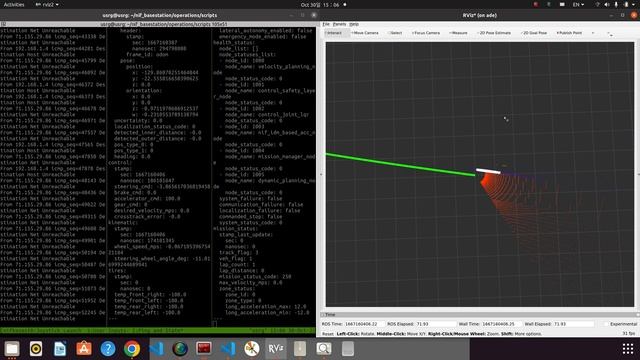640x360 pixels.
Task: Open the clock and calendar in top bar
Action: point(320,4)
